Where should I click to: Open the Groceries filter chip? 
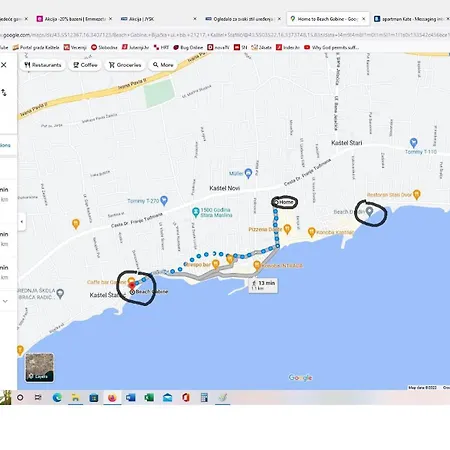125,65
